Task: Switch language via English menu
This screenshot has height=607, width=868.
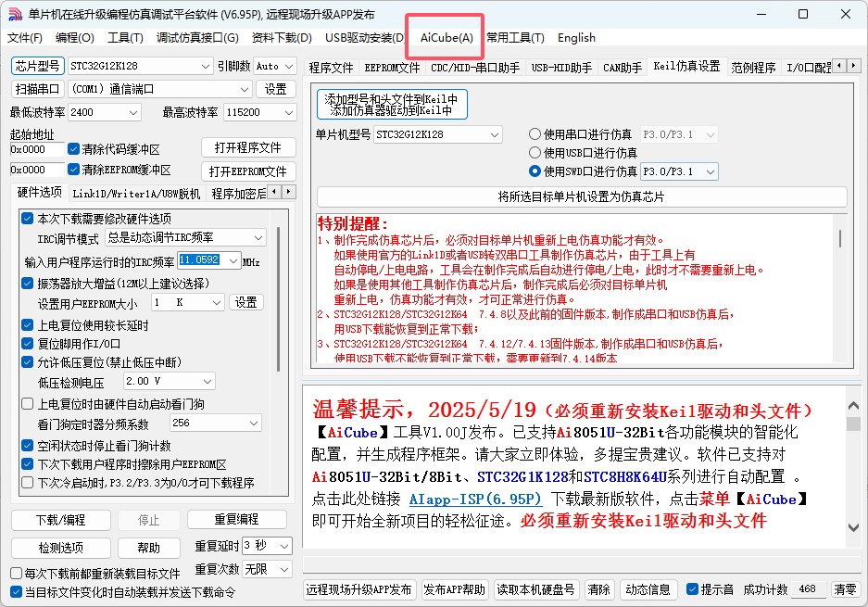Action: (576, 38)
